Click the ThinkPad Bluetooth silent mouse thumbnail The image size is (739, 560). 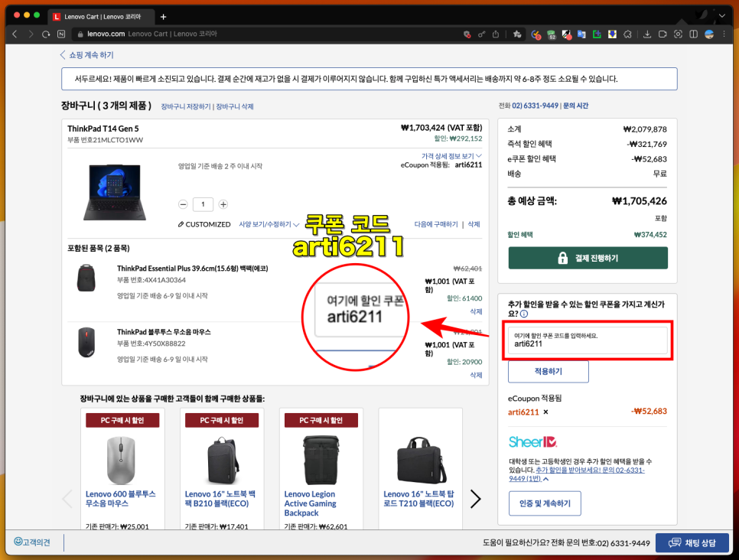pyautogui.click(x=86, y=343)
